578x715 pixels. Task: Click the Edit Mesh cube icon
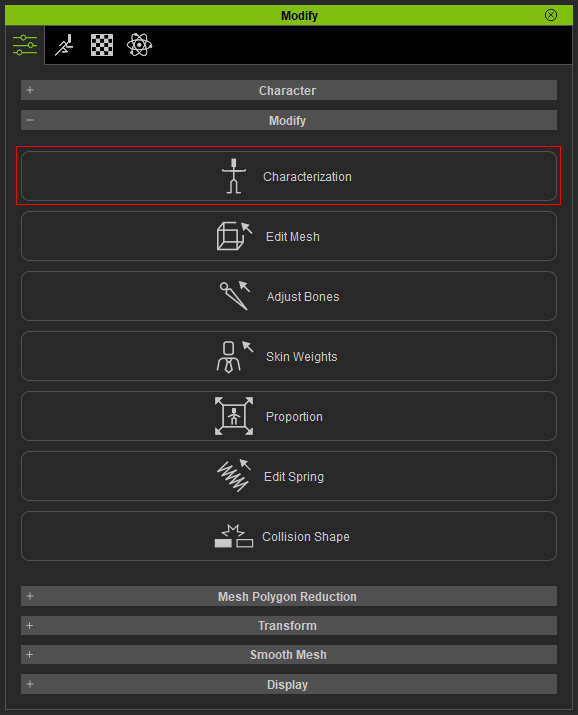point(234,236)
